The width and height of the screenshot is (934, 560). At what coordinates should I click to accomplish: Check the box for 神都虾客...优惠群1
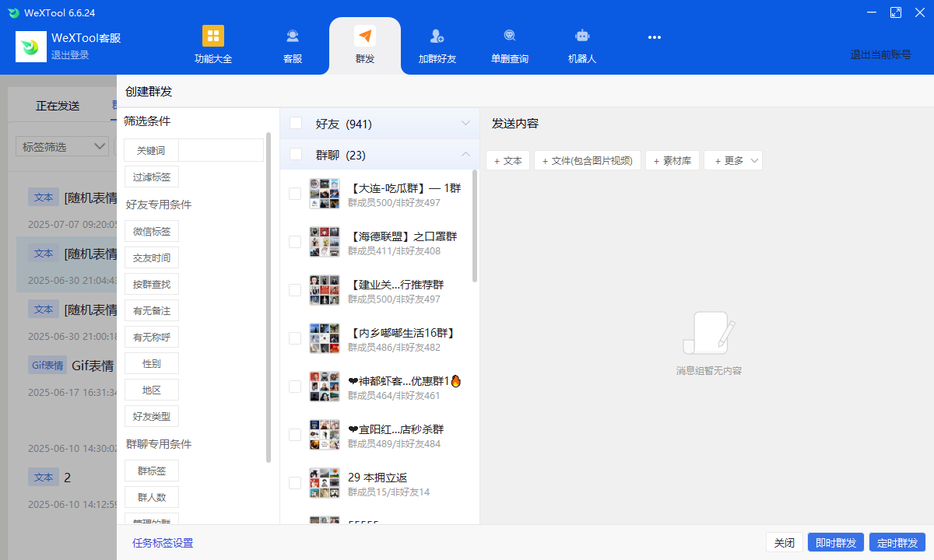click(x=295, y=387)
